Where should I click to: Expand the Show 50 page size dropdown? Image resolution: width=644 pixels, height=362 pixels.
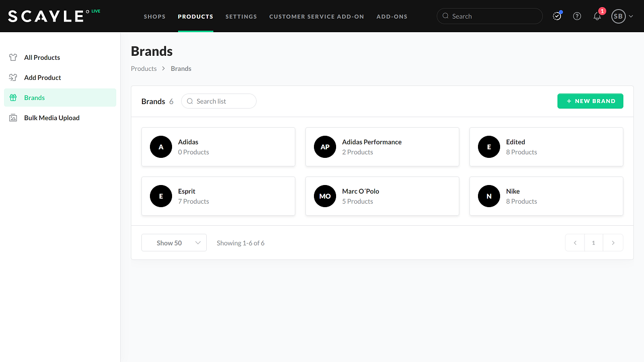174,243
